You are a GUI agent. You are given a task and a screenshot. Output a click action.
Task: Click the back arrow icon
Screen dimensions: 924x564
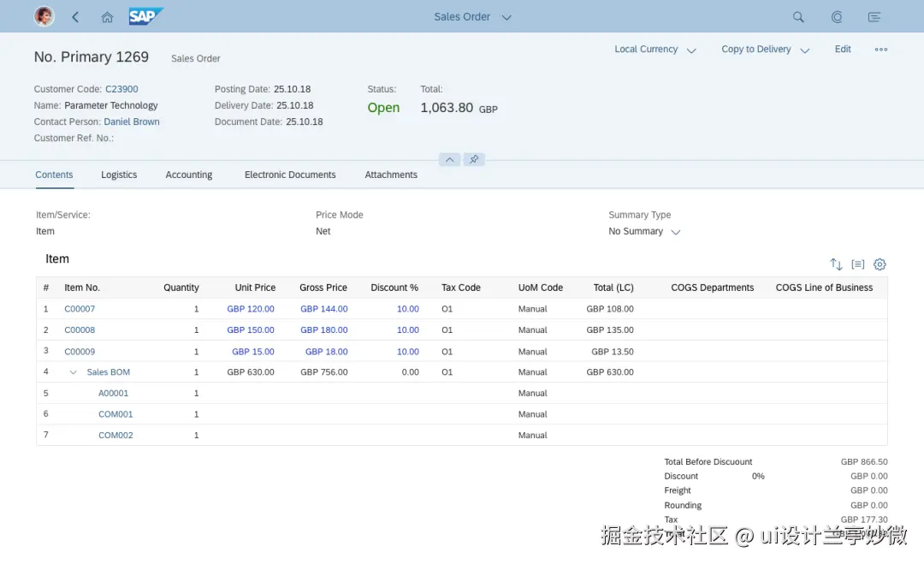click(x=75, y=17)
